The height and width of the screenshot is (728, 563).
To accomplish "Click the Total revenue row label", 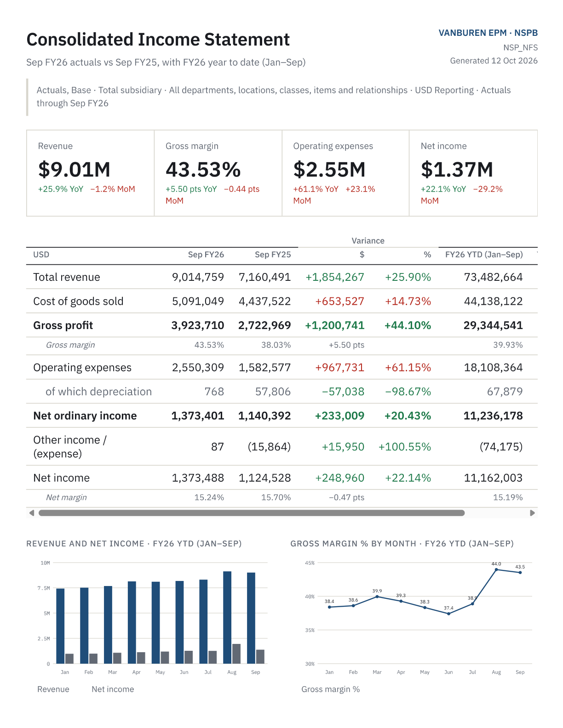I will (x=67, y=277).
